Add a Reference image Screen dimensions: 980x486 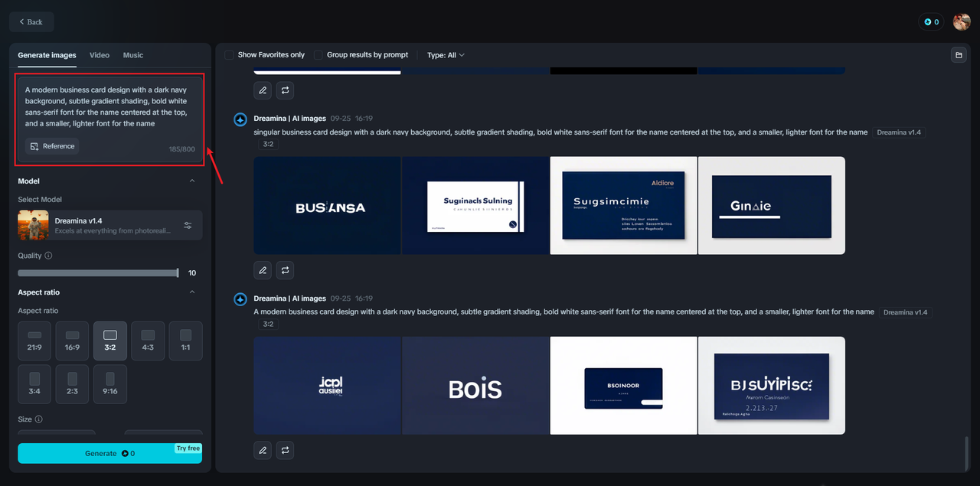(52, 146)
